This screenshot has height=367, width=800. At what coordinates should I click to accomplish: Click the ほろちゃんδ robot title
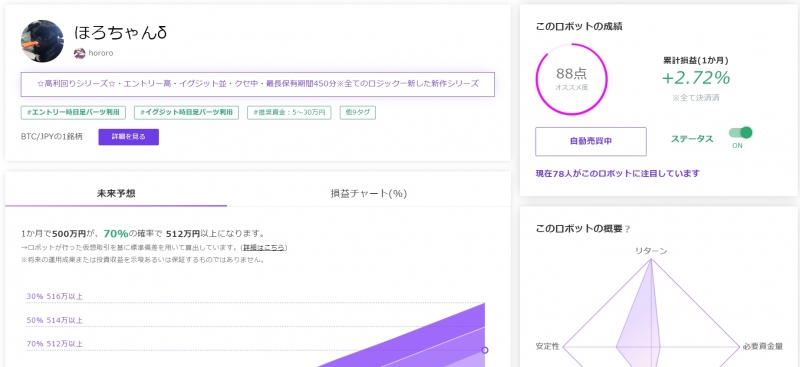121,33
